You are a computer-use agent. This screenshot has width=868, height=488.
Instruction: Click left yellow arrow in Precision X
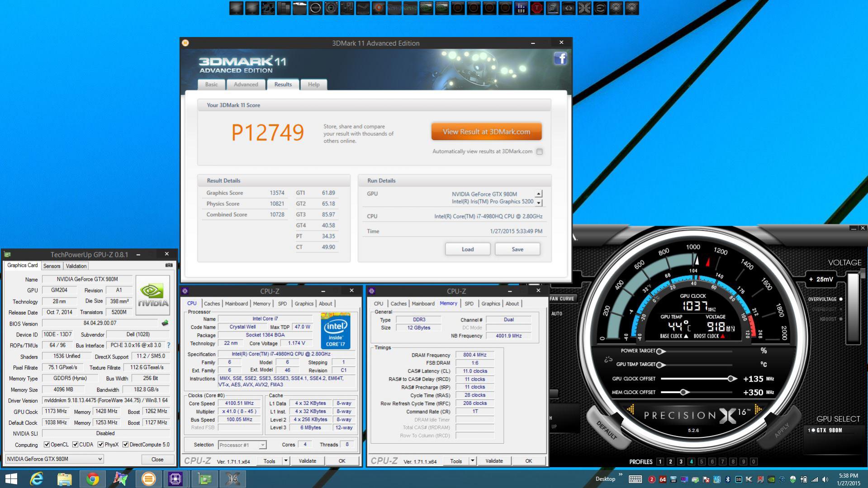(631, 410)
